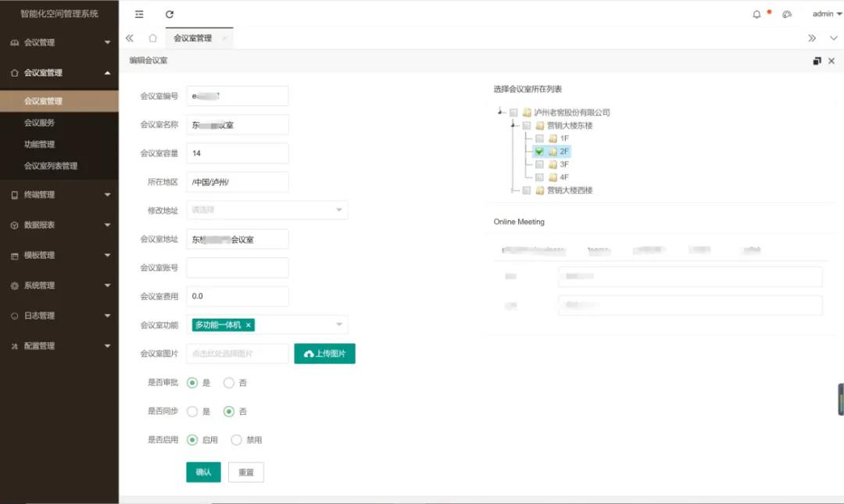Click the 会议室容量 input field
Image resolution: width=844 pixels, height=504 pixels.
238,153
